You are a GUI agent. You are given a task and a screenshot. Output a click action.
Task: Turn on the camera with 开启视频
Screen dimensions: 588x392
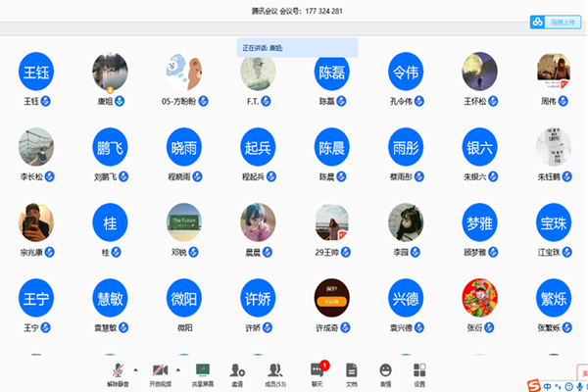(160, 371)
